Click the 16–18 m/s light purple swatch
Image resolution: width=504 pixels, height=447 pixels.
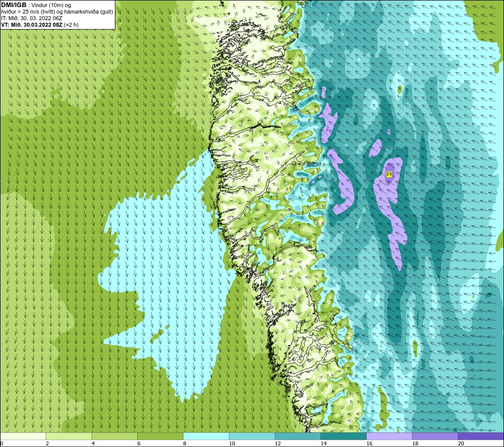tap(389, 436)
